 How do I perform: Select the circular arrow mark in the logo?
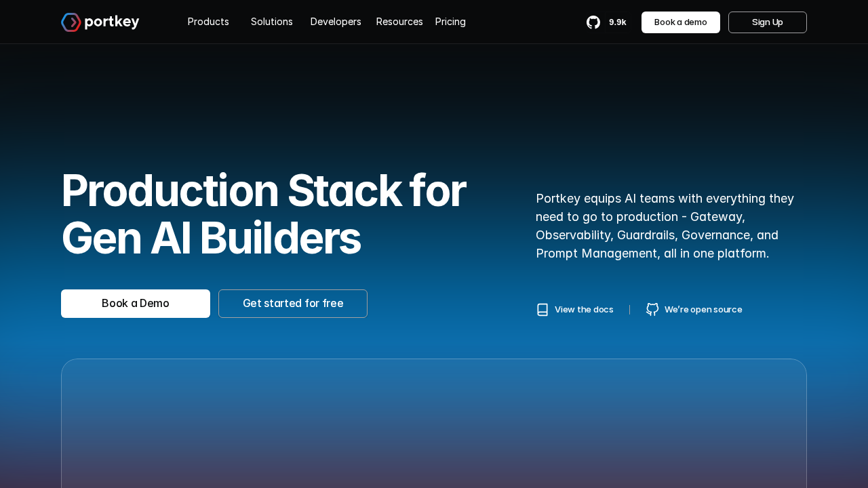pos(70,21)
